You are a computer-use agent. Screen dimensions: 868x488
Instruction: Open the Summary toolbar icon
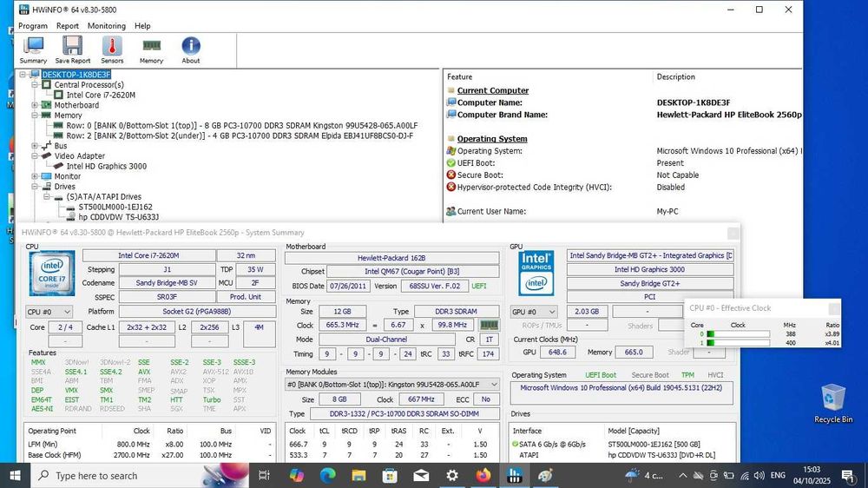[33, 49]
